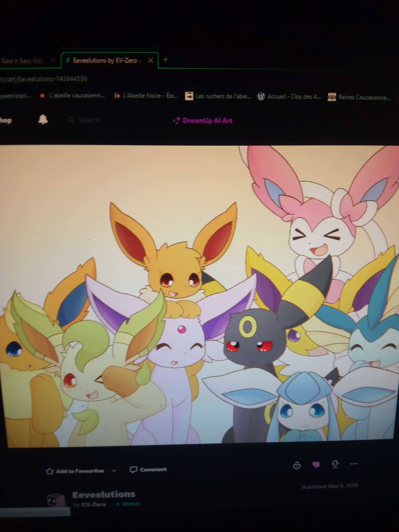Open L'Abeille Noire bookmark

coord(146,96)
